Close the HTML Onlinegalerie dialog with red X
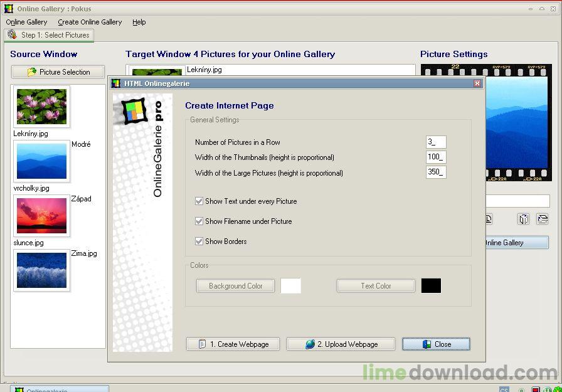 477,83
